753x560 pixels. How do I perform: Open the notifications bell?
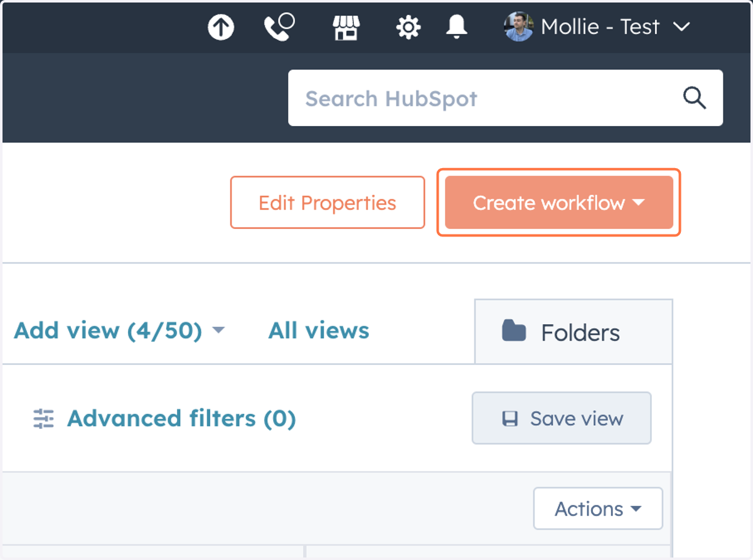click(x=457, y=27)
